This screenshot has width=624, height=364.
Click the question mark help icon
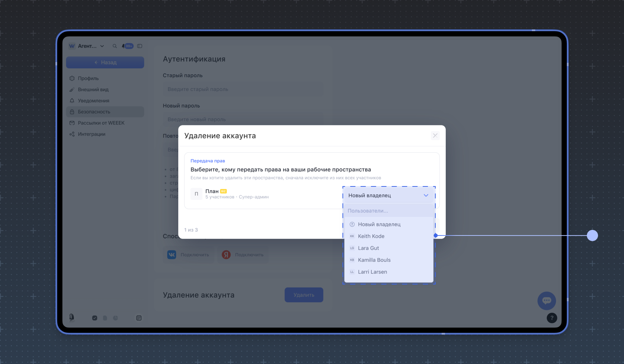click(552, 318)
